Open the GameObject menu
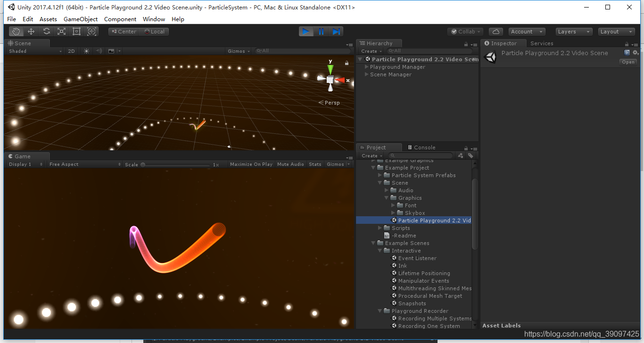 pos(81,19)
